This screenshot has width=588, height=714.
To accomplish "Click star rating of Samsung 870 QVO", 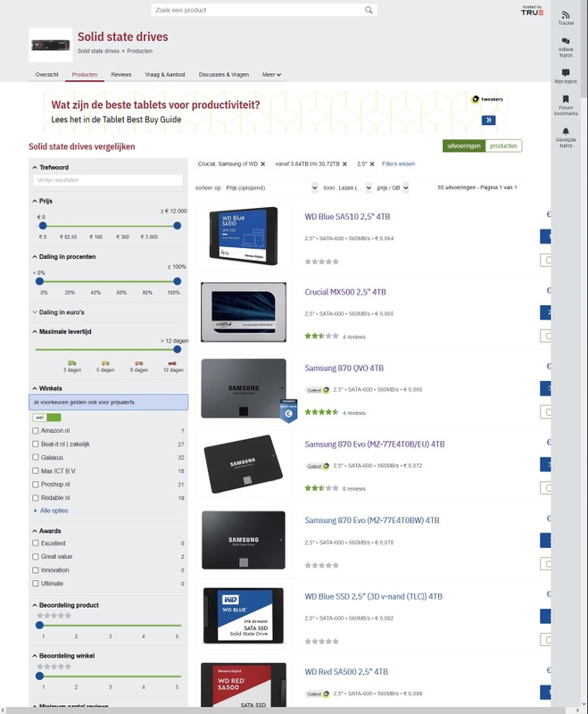I will pos(322,412).
